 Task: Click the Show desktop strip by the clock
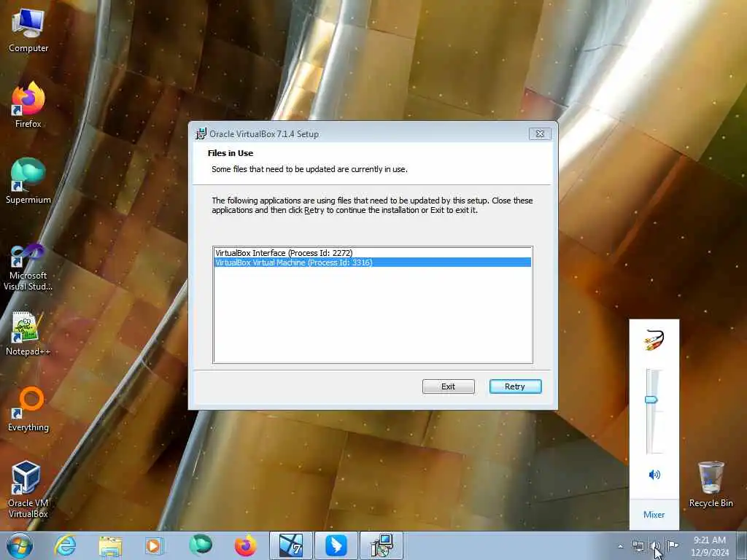pyautogui.click(x=742, y=545)
